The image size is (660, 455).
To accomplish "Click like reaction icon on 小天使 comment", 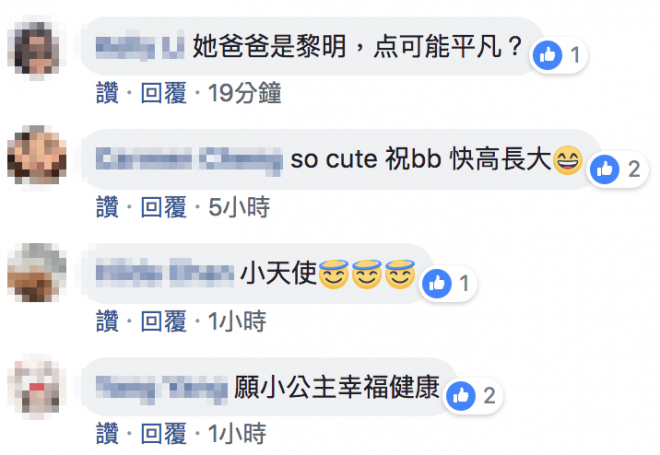I will coord(437,283).
